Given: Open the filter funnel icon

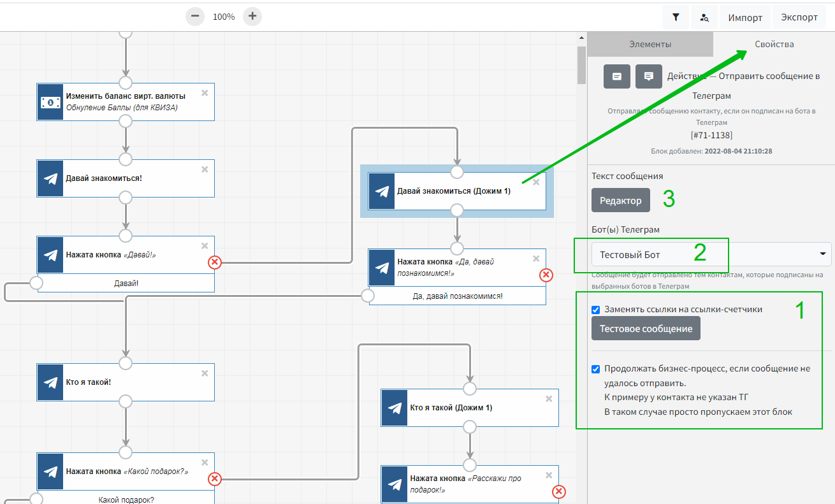Looking at the screenshot, I should click(x=676, y=17).
